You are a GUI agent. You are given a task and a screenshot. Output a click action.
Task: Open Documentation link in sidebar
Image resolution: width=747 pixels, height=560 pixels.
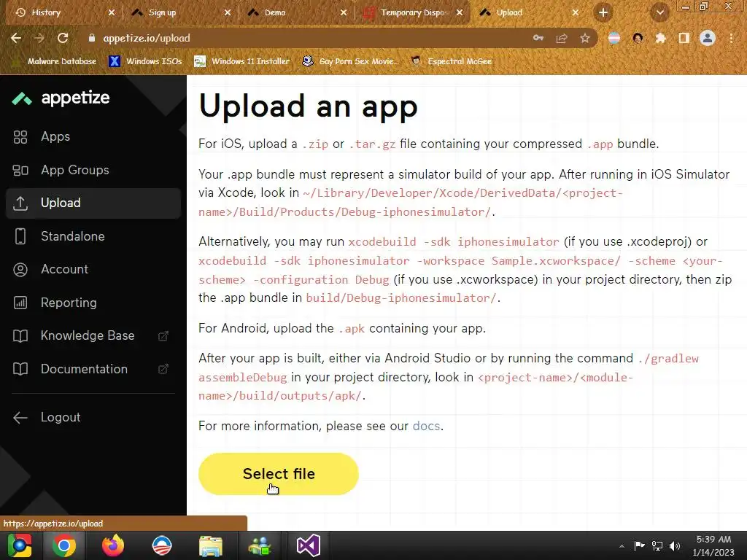coord(84,369)
